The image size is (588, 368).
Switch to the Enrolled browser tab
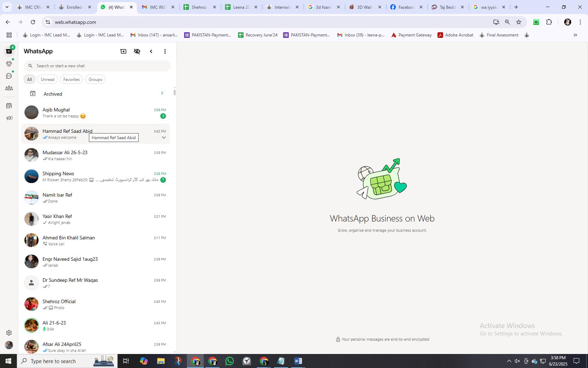[75, 7]
